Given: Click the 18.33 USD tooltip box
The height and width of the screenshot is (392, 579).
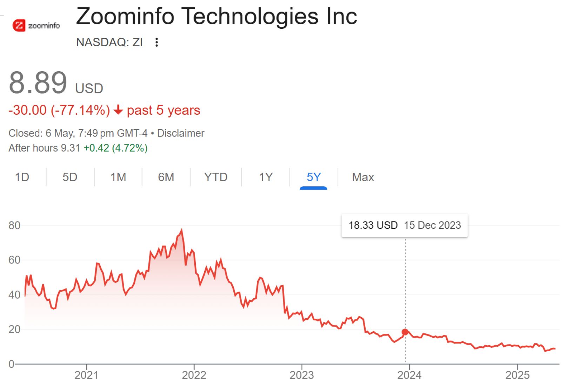Looking at the screenshot, I should (405, 225).
